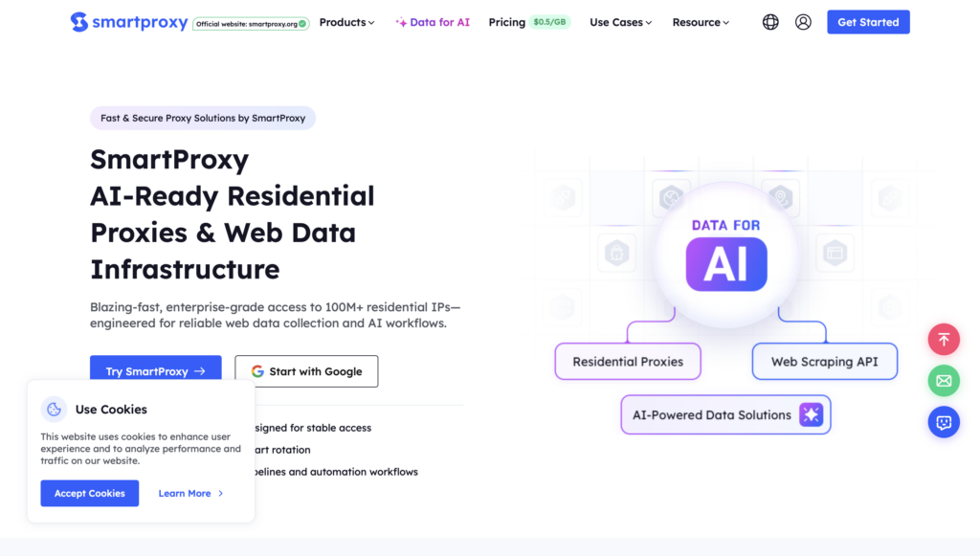Accept Cookies in the cookie banner
Image resolution: width=980 pixels, height=556 pixels.
coord(89,494)
